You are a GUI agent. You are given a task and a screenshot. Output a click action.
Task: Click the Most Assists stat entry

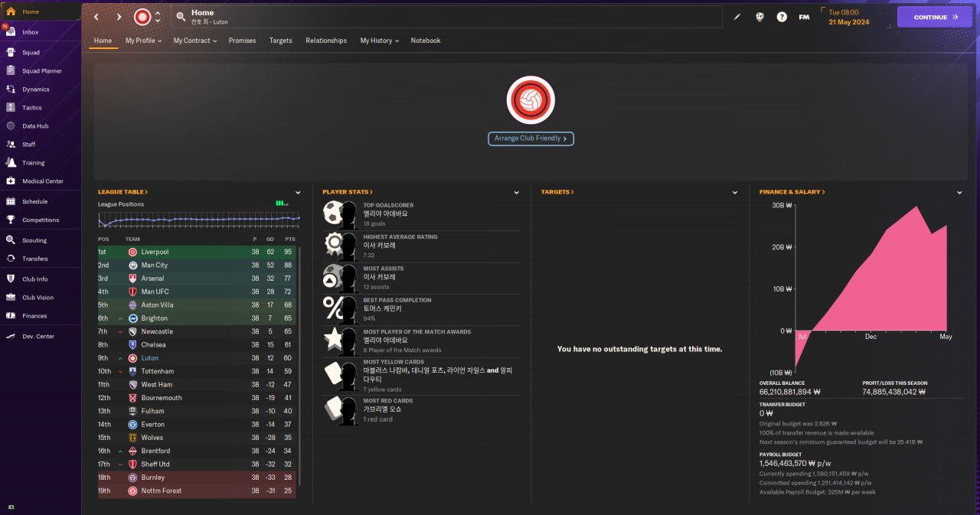coord(421,278)
